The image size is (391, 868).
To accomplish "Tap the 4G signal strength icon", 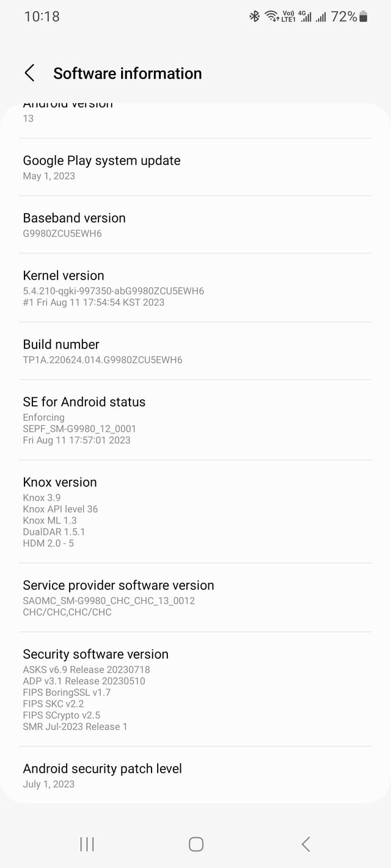I will (x=305, y=16).
